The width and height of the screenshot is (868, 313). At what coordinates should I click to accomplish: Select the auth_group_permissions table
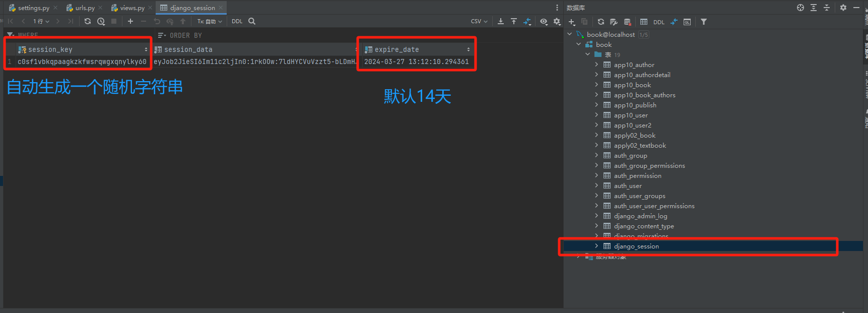click(649, 165)
